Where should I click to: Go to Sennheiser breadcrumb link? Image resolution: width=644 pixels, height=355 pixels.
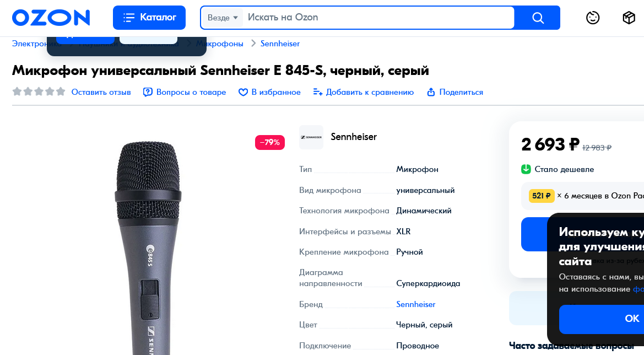point(280,44)
